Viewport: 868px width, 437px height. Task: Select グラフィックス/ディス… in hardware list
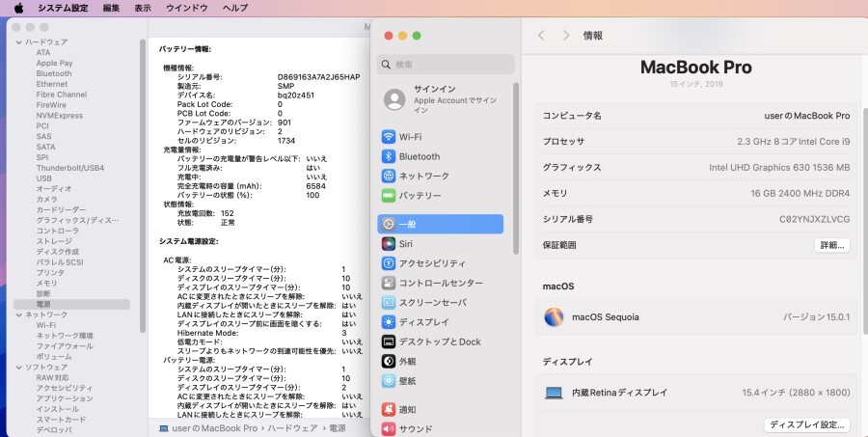pyautogui.click(x=77, y=221)
